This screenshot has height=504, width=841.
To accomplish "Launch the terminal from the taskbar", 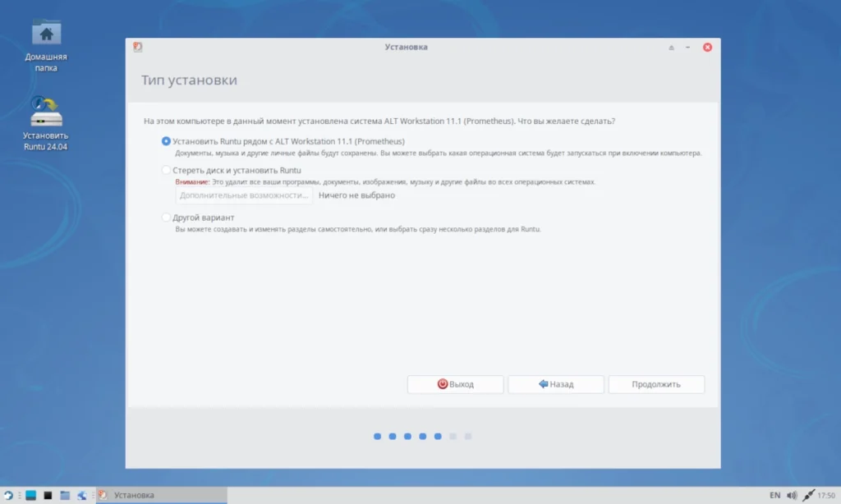I will click(x=48, y=496).
